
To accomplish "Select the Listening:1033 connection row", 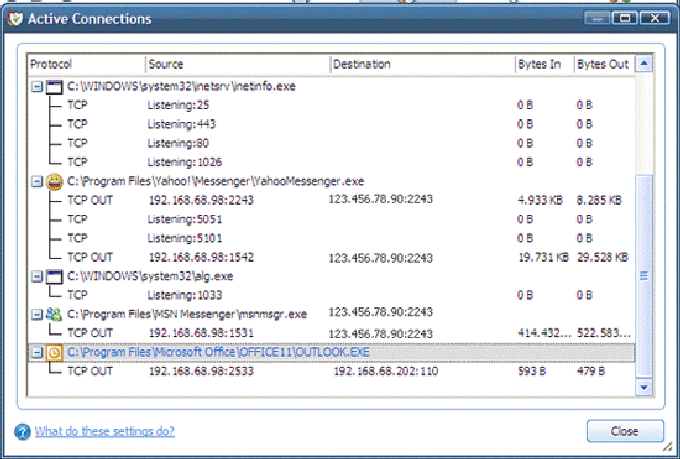I will pos(331,295).
